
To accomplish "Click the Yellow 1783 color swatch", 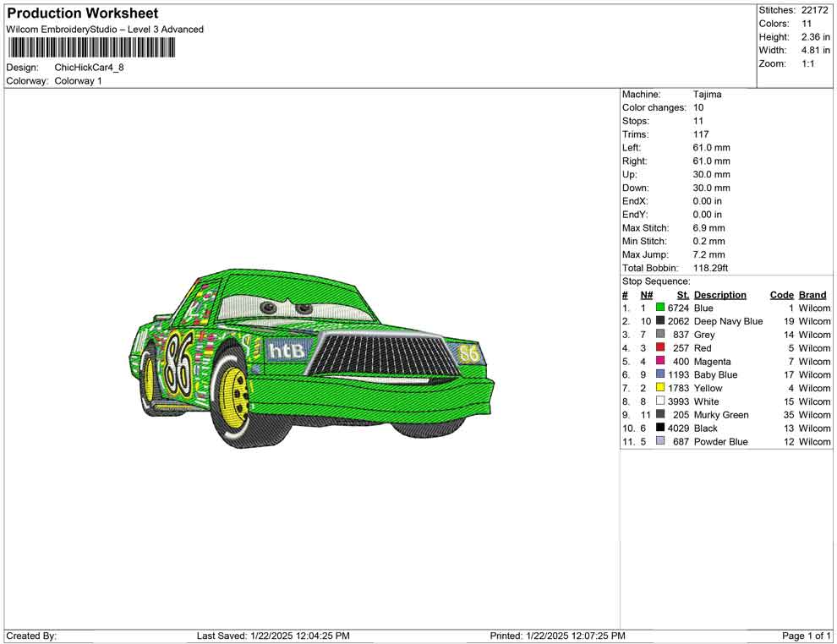I will pyautogui.click(x=660, y=387).
